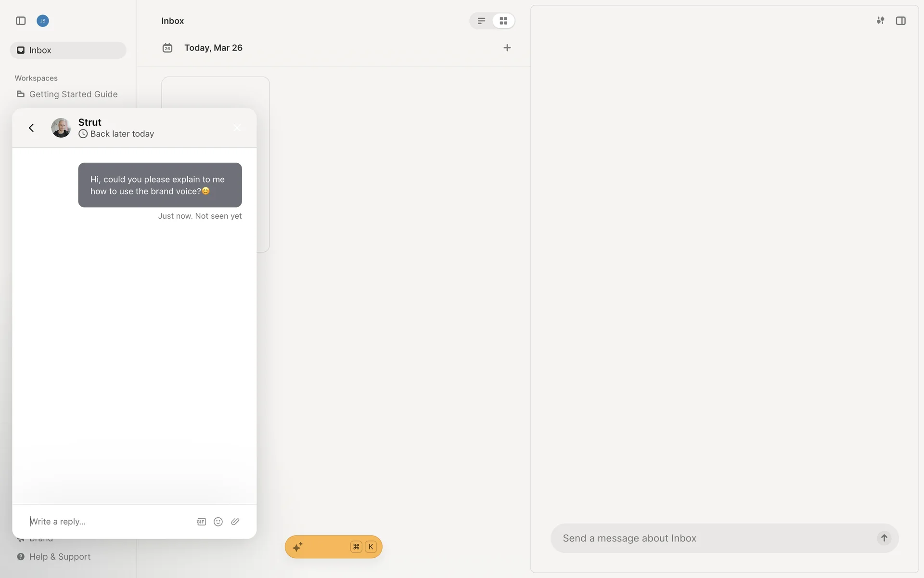The width and height of the screenshot is (924, 578).
Task: Close the Strut chat widget
Action: [x=237, y=128]
